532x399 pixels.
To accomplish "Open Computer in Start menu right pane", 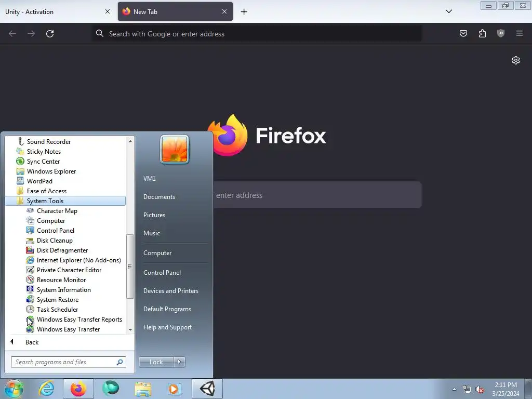I will click(x=157, y=253).
